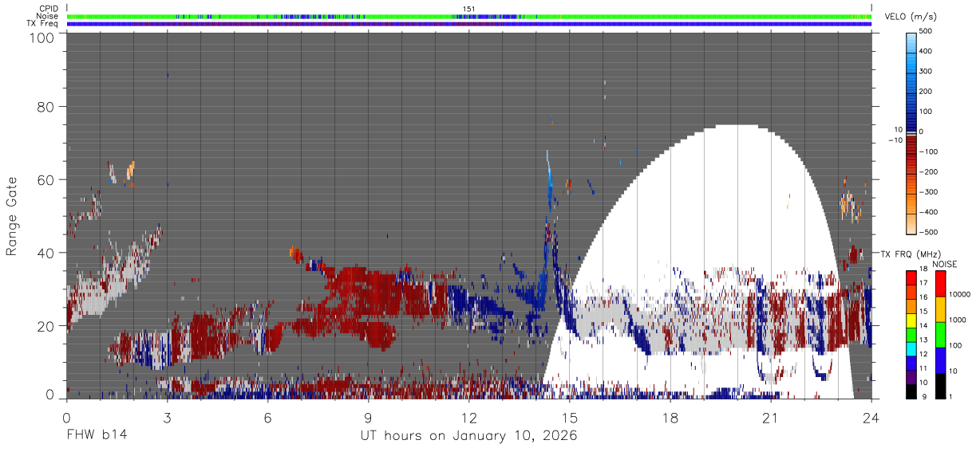
Task: Click the Range Gate axis title
Action: [x=12, y=216]
